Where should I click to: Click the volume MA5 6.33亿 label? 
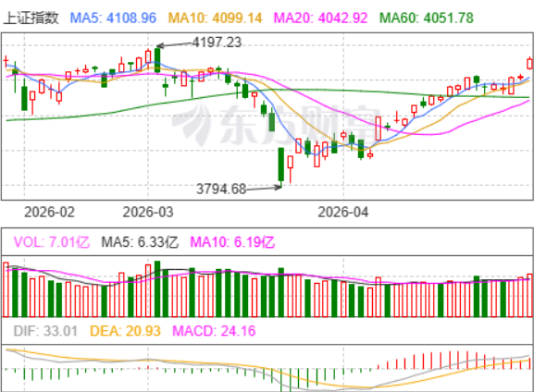click(x=140, y=242)
